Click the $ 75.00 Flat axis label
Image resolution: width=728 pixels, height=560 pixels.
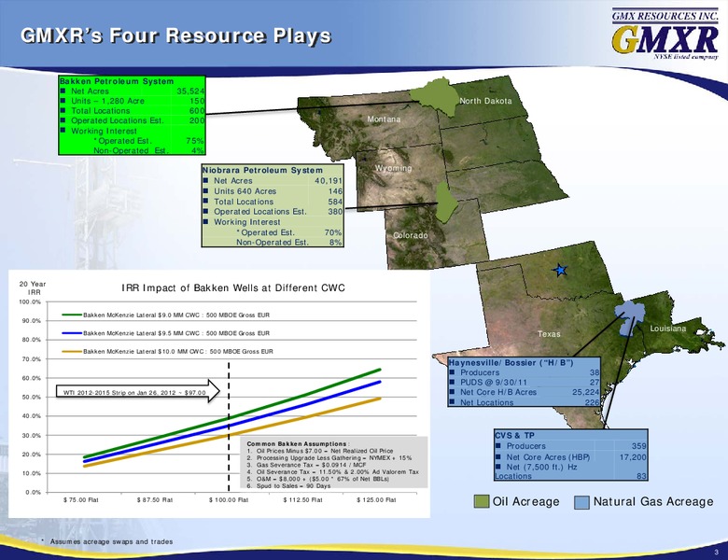81,500
